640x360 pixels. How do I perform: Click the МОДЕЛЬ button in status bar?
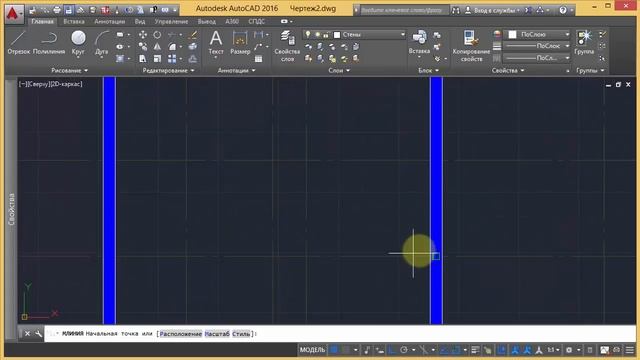[312, 350]
